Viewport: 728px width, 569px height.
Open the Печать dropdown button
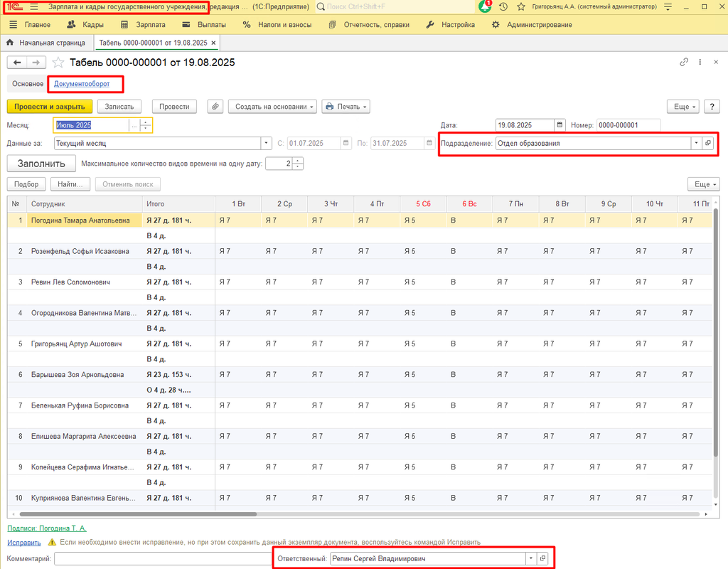346,107
